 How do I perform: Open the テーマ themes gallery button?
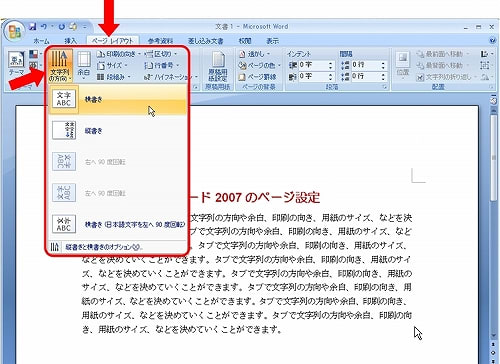click(x=16, y=64)
